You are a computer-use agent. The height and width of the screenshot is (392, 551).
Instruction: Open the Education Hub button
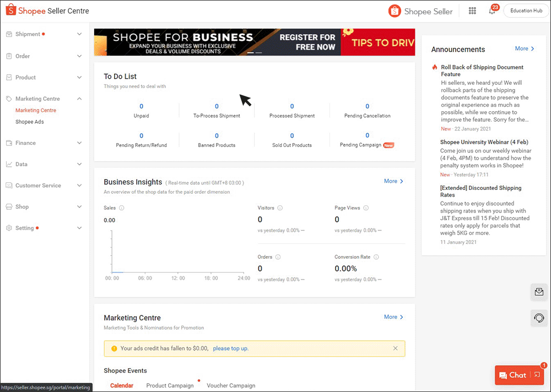pyautogui.click(x=526, y=11)
